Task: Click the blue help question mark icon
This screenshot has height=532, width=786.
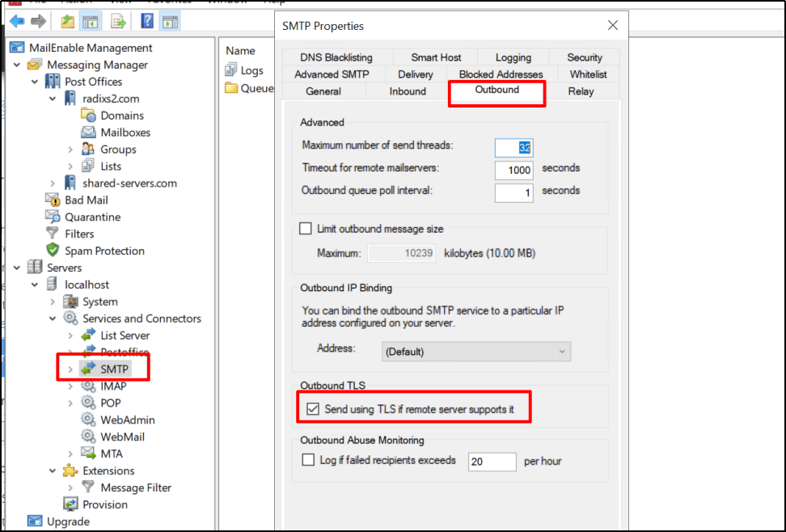Action: coord(147,21)
